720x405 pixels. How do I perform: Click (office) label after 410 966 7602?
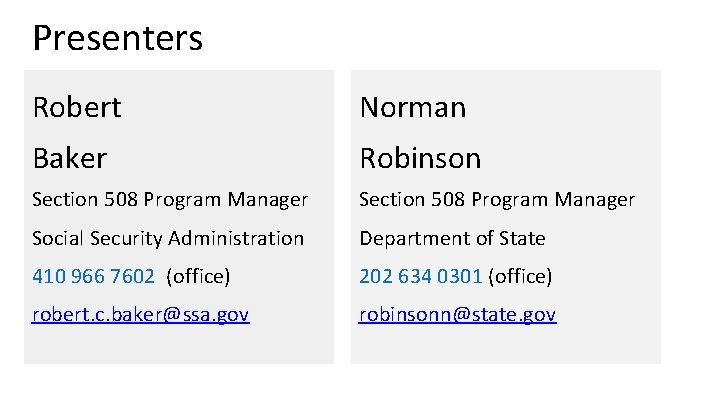(198, 275)
